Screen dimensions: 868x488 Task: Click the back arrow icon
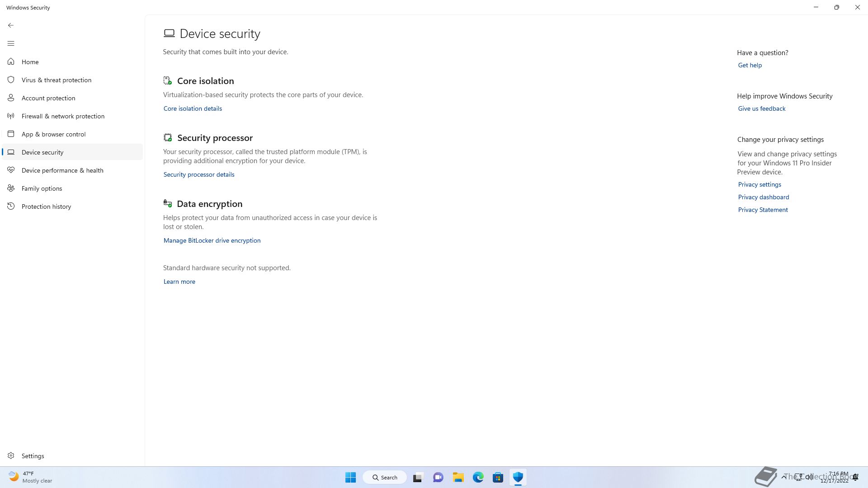tap(11, 25)
